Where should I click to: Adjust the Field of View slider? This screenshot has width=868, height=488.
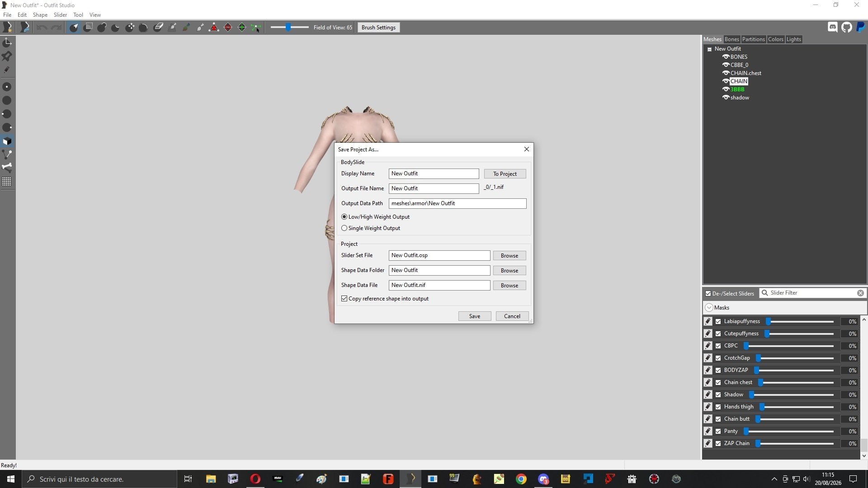point(288,28)
